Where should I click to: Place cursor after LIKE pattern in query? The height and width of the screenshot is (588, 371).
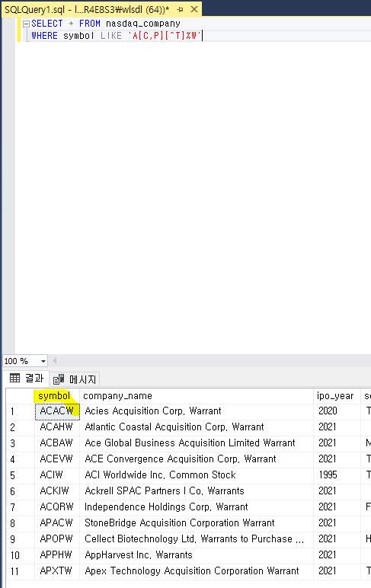[x=202, y=36]
